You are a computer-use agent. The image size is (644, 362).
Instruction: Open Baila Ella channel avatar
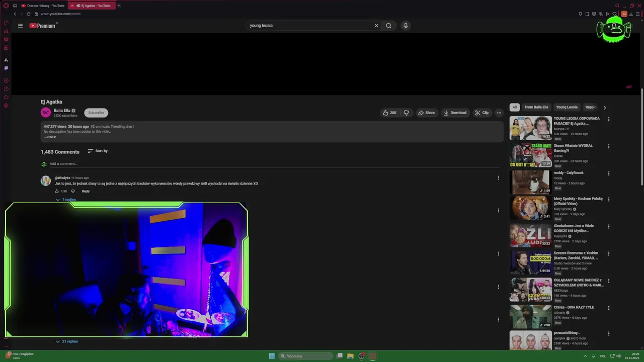click(46, 113)
